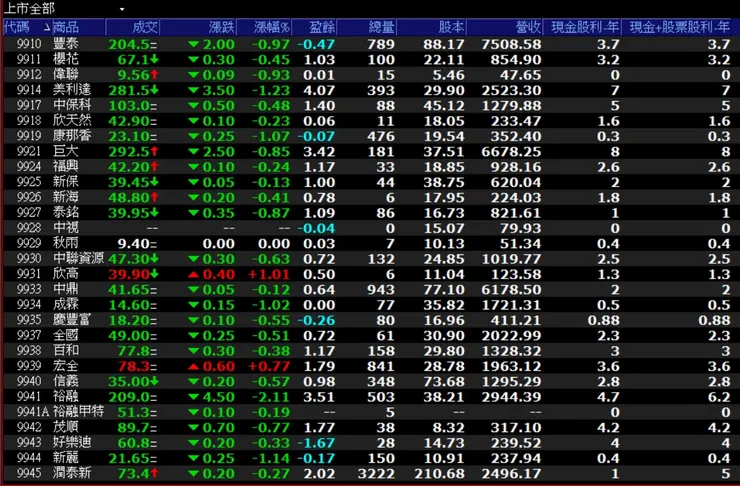The height and width of the screenshot is (486, 740).
Task: Select stock name 潤泰新
Action: click(72, 473)
